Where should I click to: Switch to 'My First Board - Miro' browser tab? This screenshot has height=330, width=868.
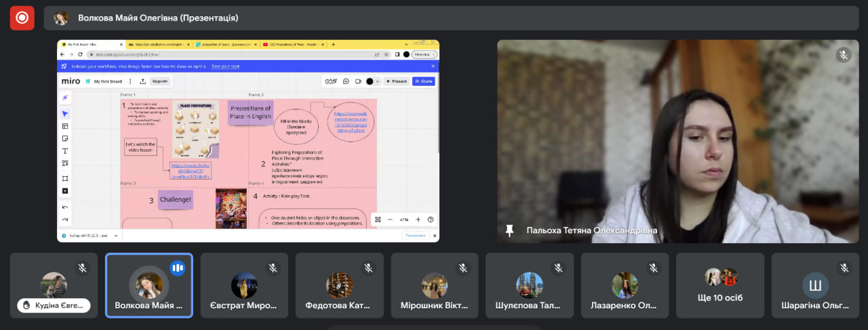[91, 45]
